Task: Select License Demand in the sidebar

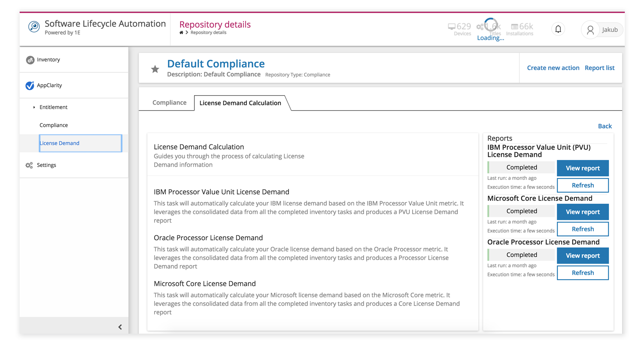Action: [x=80, y=143]
